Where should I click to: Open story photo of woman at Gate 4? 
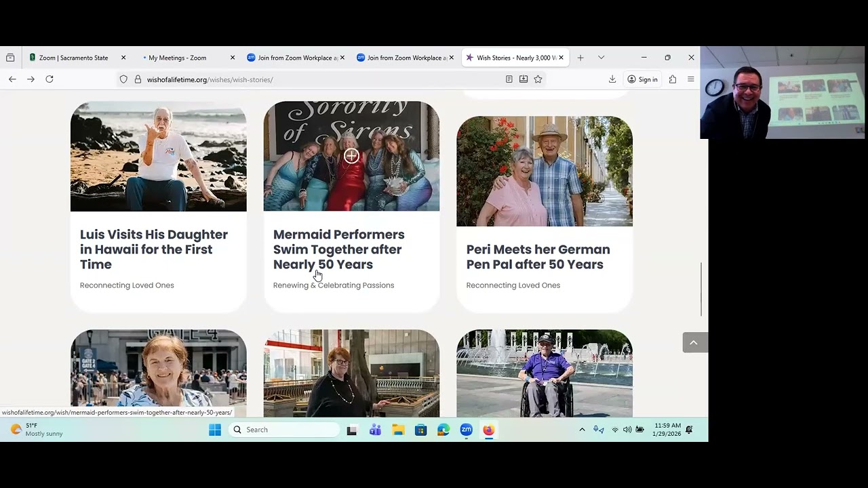pos(159,372)
